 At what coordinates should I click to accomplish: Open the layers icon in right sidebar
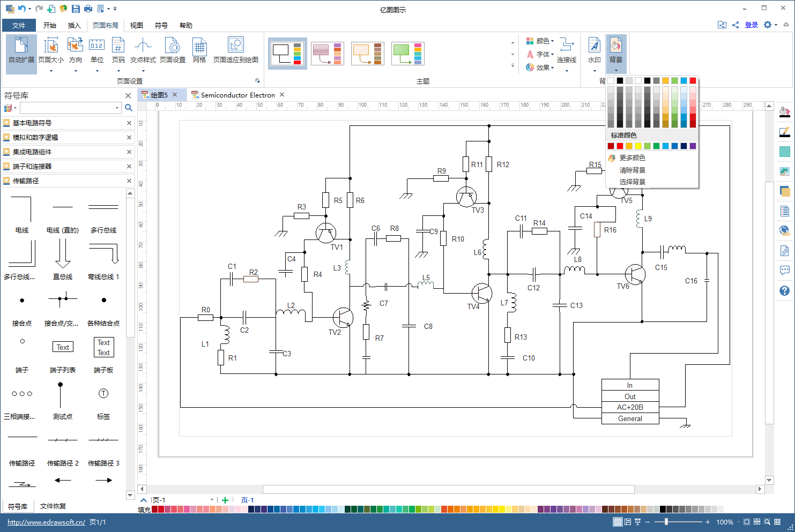[x=784, y=191]
